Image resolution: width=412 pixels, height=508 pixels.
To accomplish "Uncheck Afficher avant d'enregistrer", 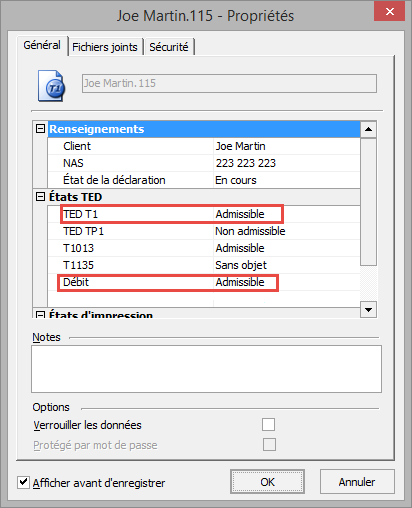I will [x=23, y=482].
